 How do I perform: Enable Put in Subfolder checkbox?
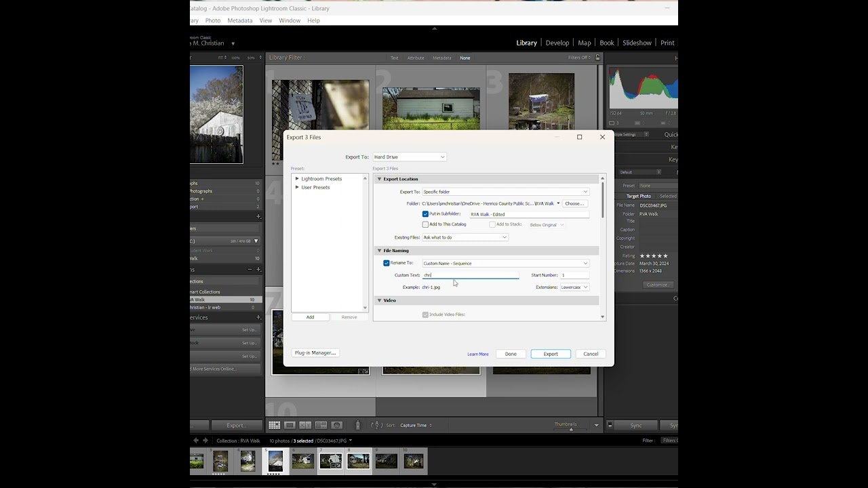[x=425, y=214]
